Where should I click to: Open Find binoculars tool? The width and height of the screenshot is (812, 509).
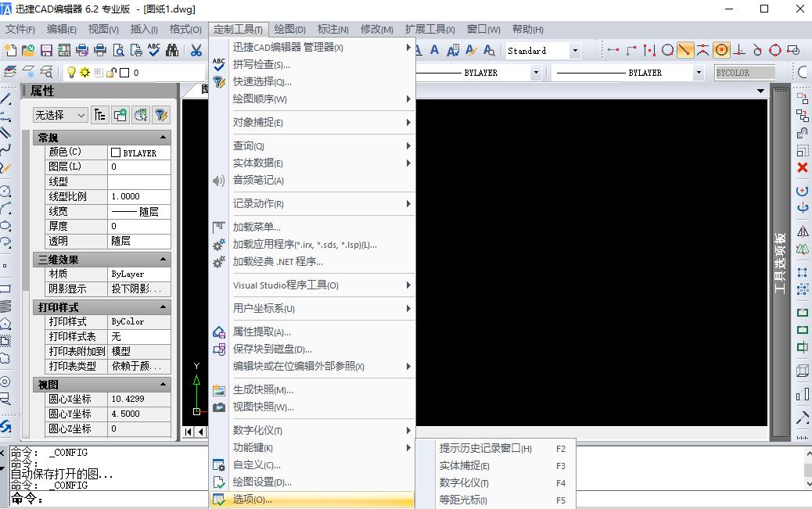pos(173,50)
